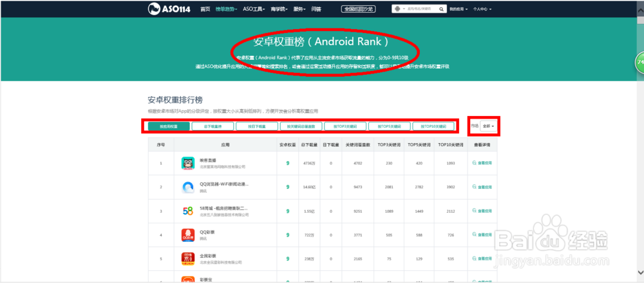The height and width of the screenshot is (283, 644).
Task: Select the 按关键词总覆盖数 sort tab
Action: click(x=301, y=126)
